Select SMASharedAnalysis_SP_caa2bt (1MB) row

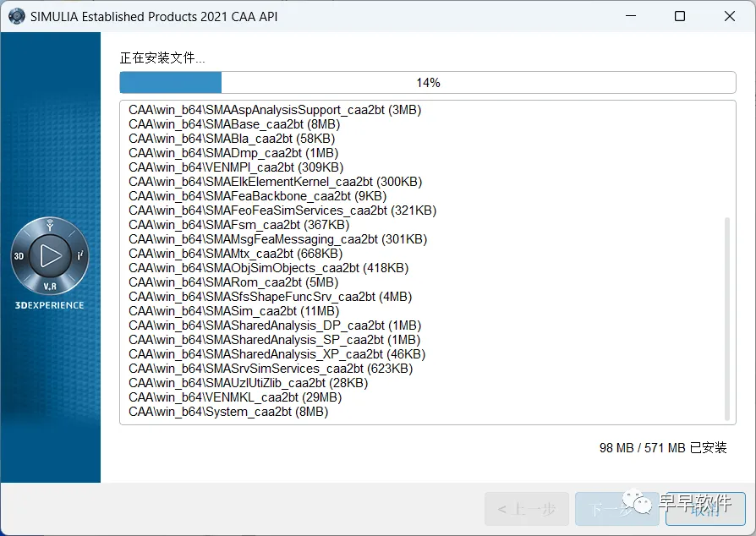tap(274, 340)
